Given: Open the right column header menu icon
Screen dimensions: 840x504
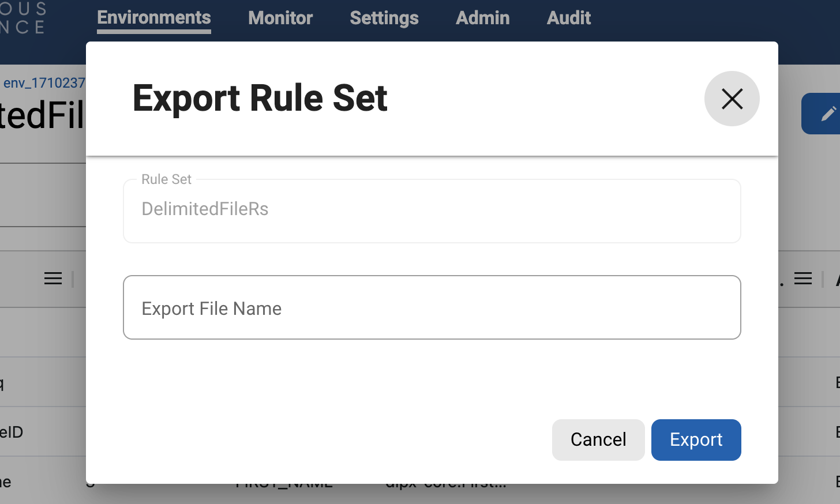Looking at the screenshot, I should click(802, 278).
